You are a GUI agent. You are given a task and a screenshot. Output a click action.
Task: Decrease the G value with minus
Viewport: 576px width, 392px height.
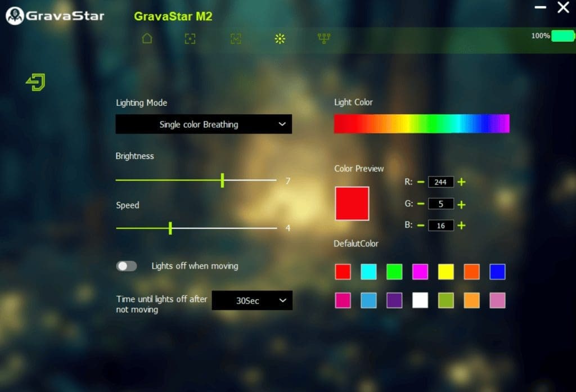tap(421, 204)
